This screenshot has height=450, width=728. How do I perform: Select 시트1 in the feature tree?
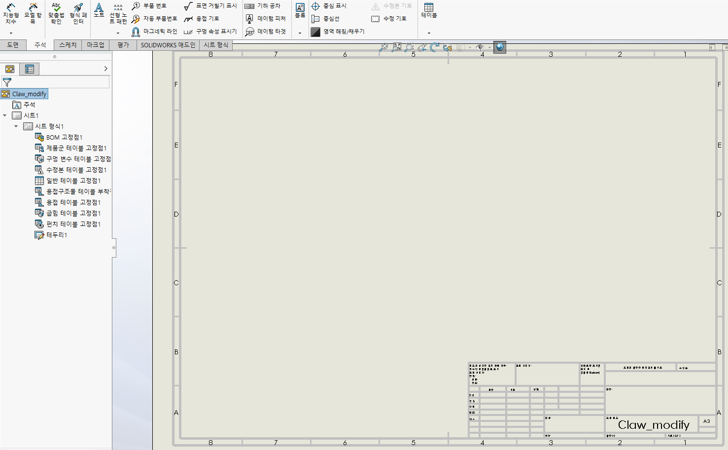(26, 115)
